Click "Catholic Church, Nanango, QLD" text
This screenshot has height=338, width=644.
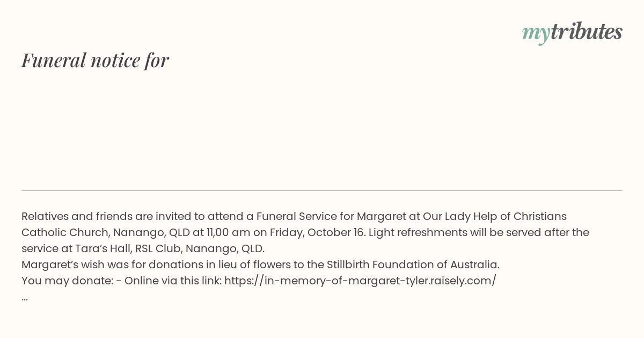(x=106, y=232)
